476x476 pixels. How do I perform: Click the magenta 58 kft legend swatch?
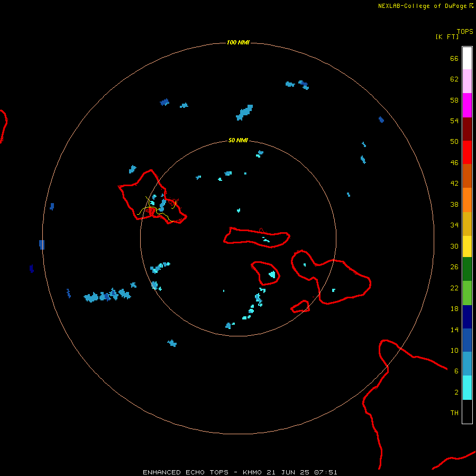467,105
